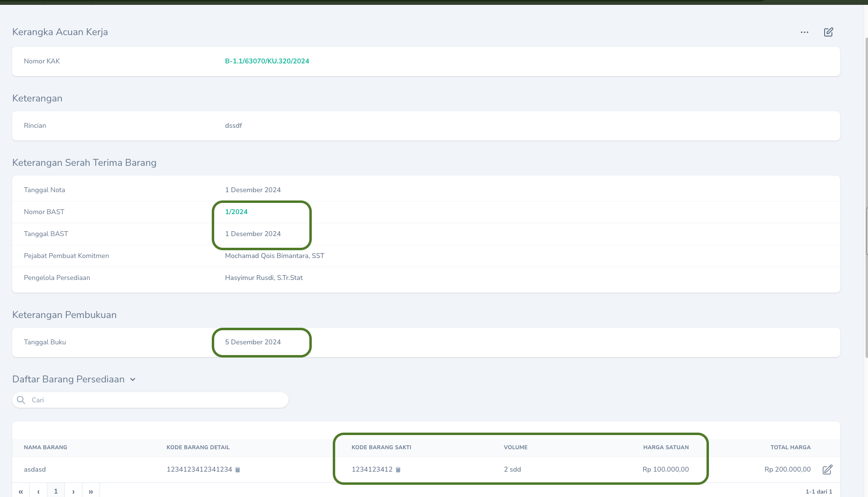Click the Pejabat Pembuat Komitmen label
Screen dimensions: 868x497
[x=66, y=256]
